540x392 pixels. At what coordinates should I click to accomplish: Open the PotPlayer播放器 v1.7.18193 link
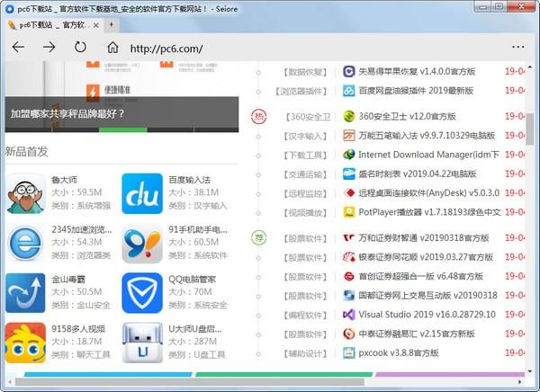pos(429,212)
